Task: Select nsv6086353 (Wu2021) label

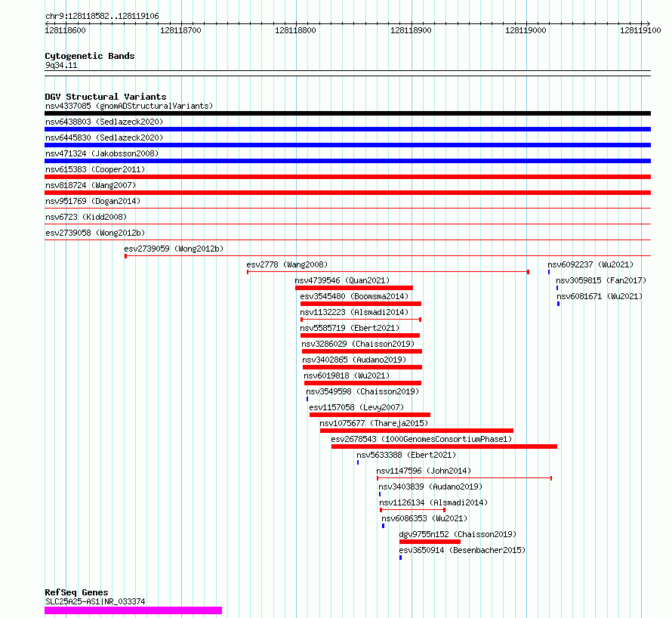Action: click(x=424, y=518)
